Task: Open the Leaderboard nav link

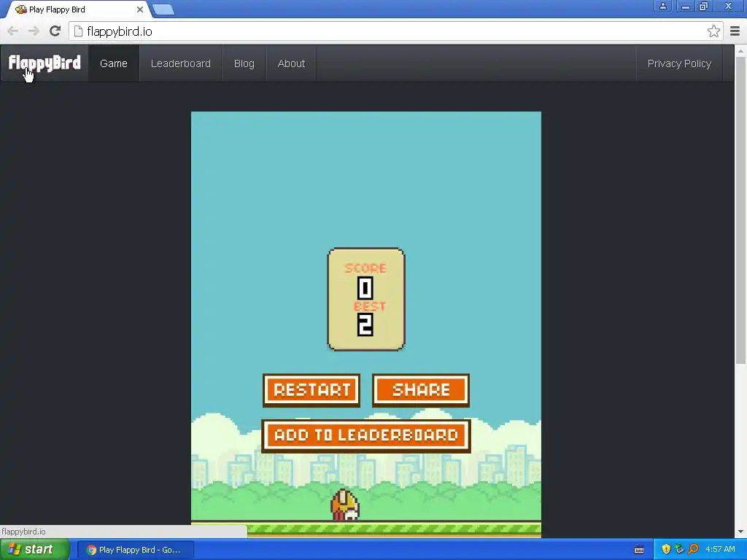Action: pyautogui.click(x=181, y=63)
